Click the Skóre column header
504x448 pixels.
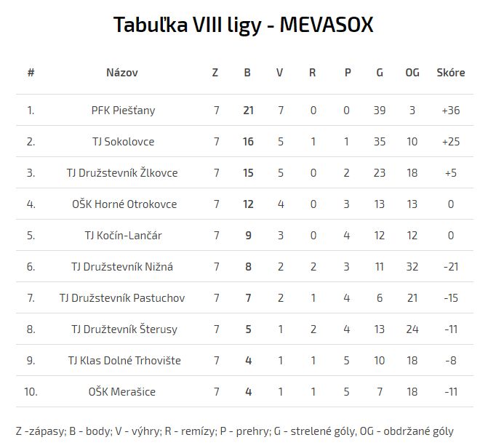click(450, 73)
